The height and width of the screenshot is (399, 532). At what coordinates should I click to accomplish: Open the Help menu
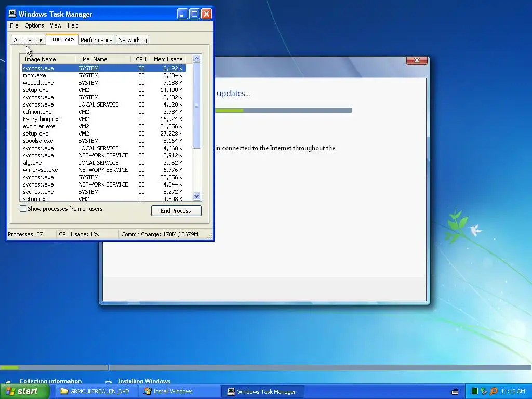pos(73,25)
